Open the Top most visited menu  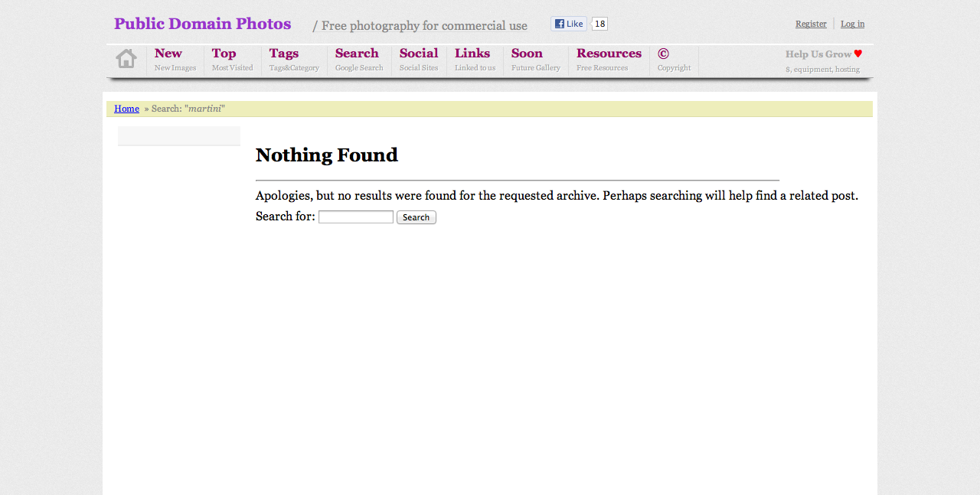(x=233, y=60)
